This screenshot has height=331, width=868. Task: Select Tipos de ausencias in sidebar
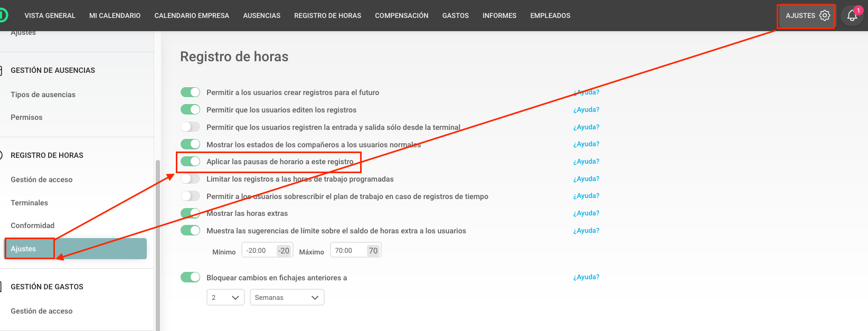43,94
